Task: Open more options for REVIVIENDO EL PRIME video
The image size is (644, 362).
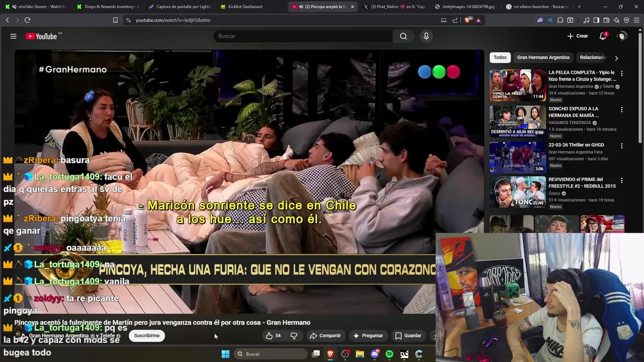Action: click(x=621, y=180)
